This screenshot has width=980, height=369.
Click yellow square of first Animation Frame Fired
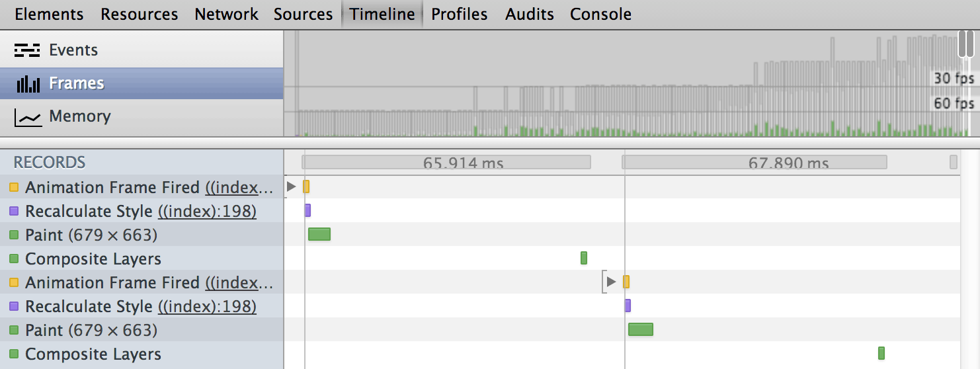pyautogui.click(x=14, y=188)
